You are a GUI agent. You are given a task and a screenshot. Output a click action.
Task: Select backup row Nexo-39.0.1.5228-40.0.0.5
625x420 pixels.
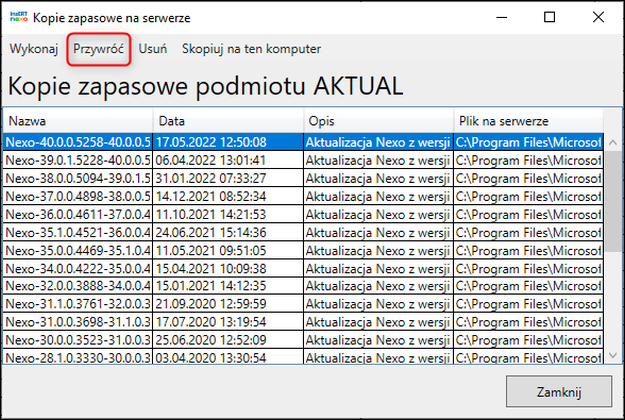303,160
